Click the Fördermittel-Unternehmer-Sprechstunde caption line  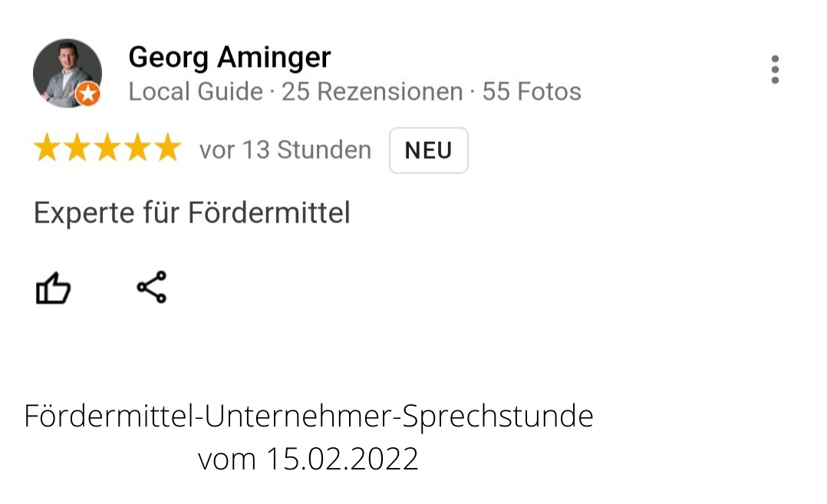click(x=308, y=417)
